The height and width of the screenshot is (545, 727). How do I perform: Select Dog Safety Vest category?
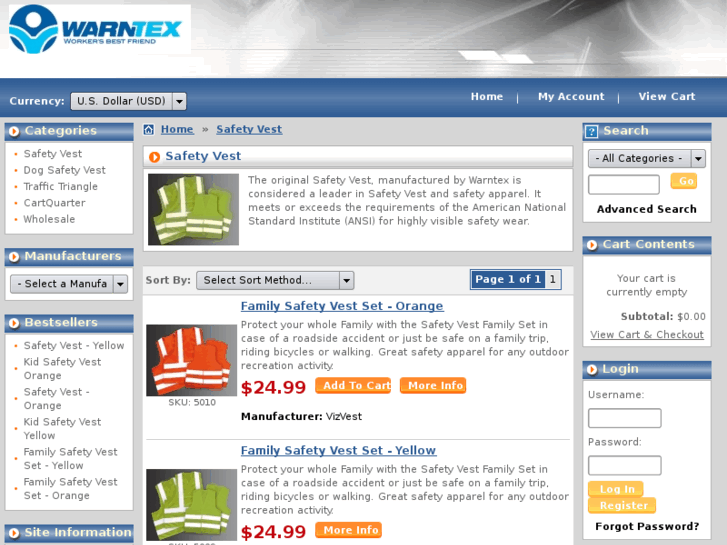click(x=64, y=170)
